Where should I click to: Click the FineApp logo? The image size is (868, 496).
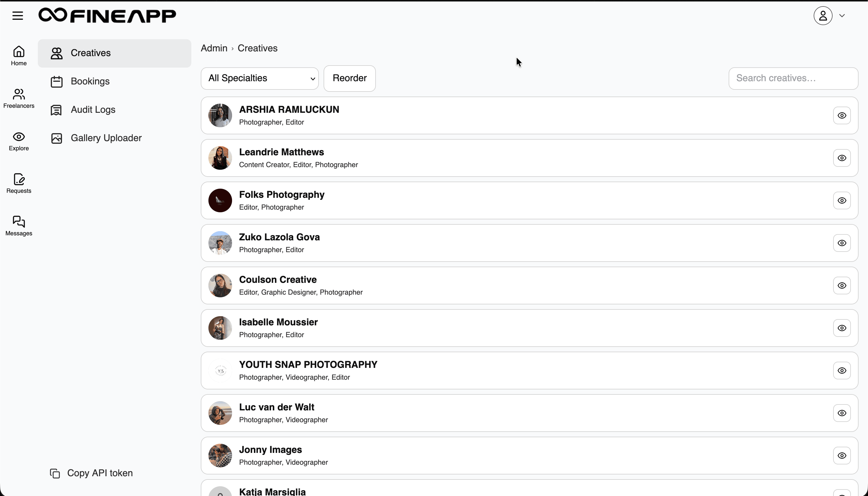107,16
